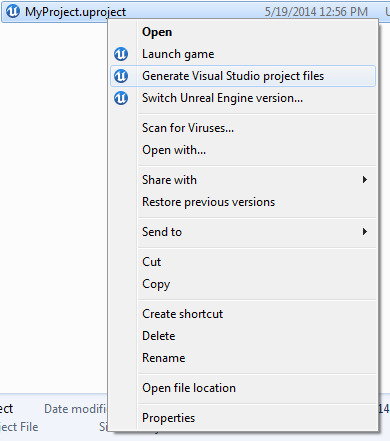
Task: Select Rename in the context menu
Action: tap(243, 358)
